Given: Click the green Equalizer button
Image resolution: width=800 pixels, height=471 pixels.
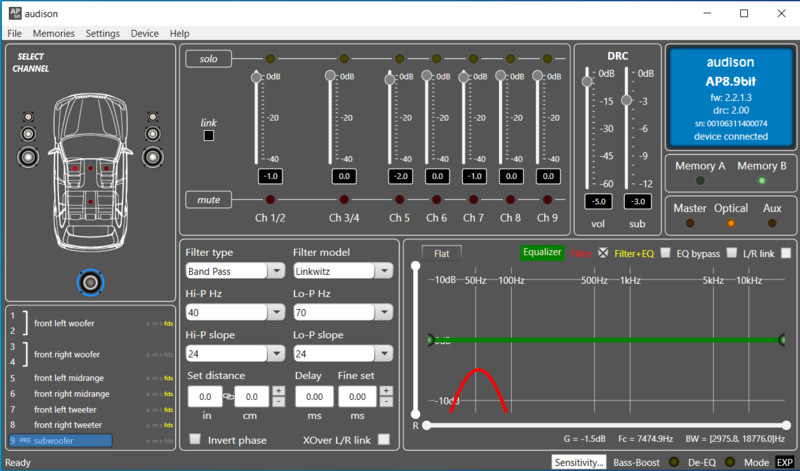Looking at the screenshot, I should 542,252.
